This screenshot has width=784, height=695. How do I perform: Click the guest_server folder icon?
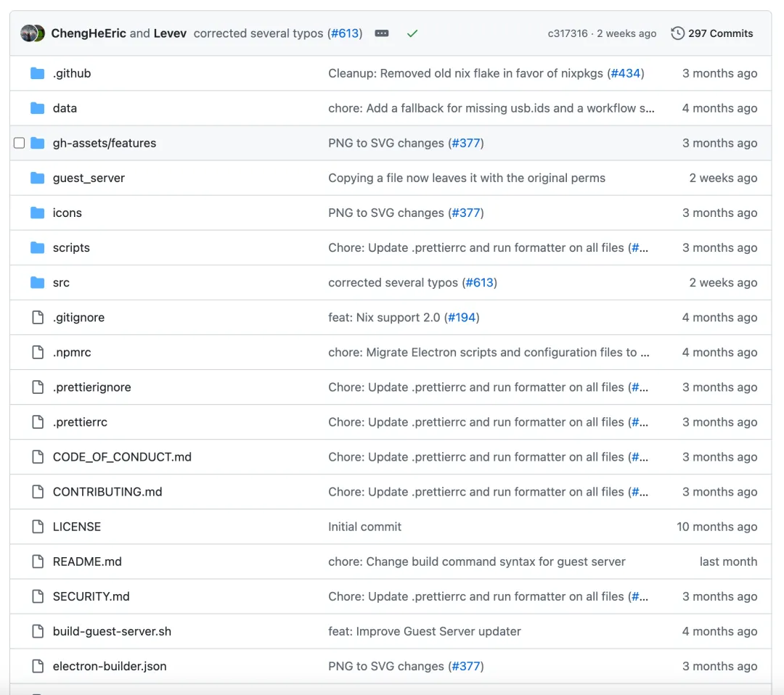tap(38, 178)
